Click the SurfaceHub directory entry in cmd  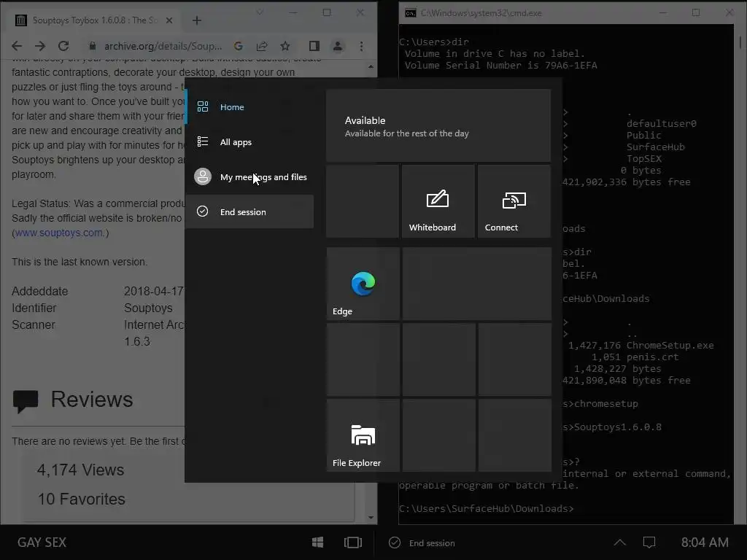point(656,147)
